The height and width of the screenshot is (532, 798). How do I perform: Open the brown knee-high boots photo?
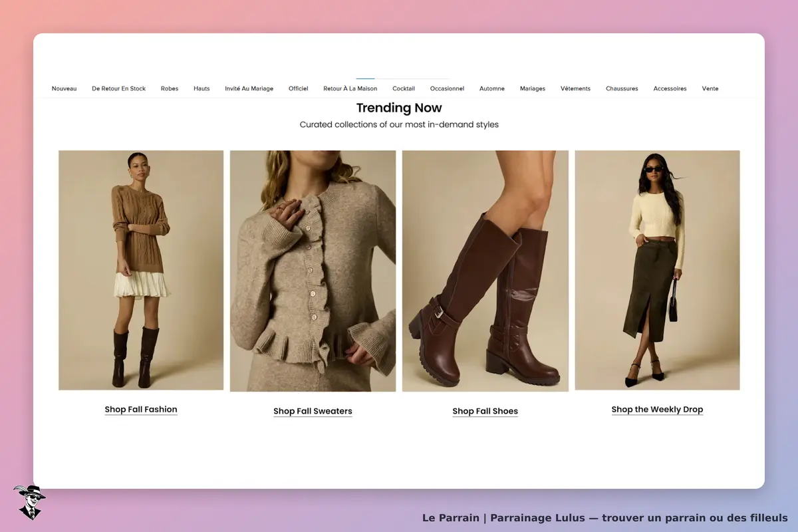(x=485, y=271)
